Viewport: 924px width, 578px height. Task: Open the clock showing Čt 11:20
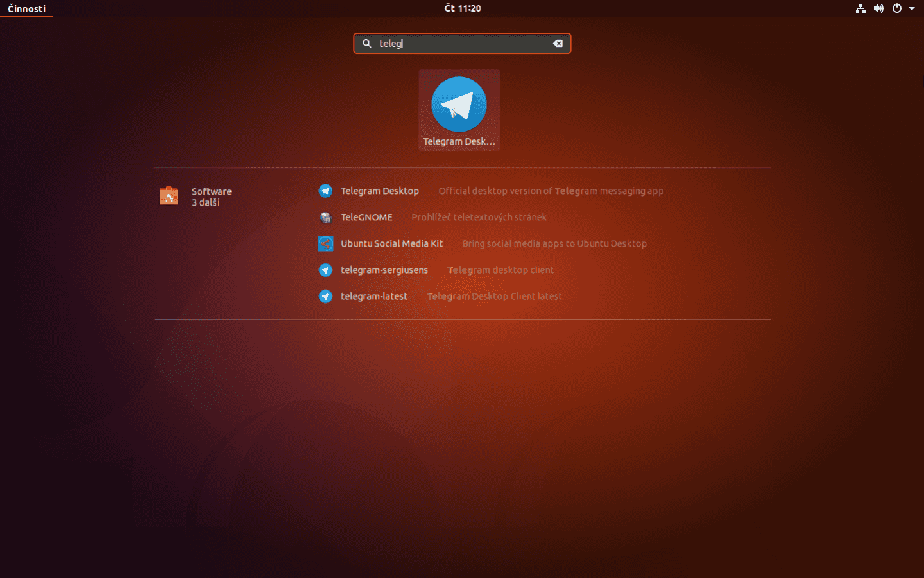coord(463,8)
